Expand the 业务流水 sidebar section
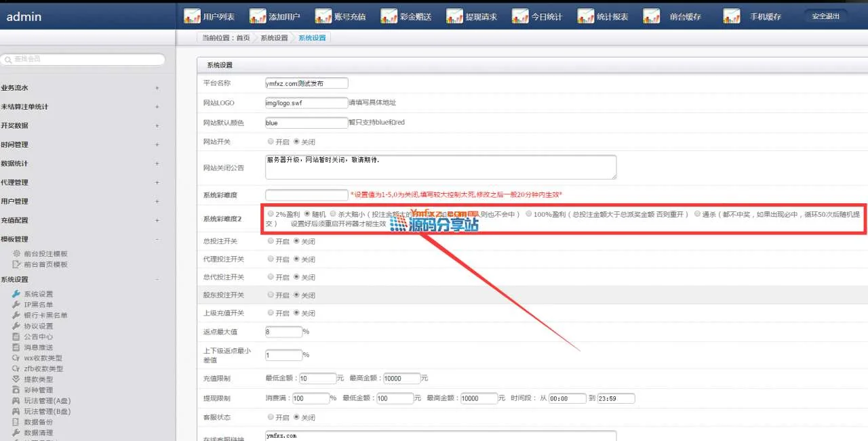 click(x=157, y=88)
